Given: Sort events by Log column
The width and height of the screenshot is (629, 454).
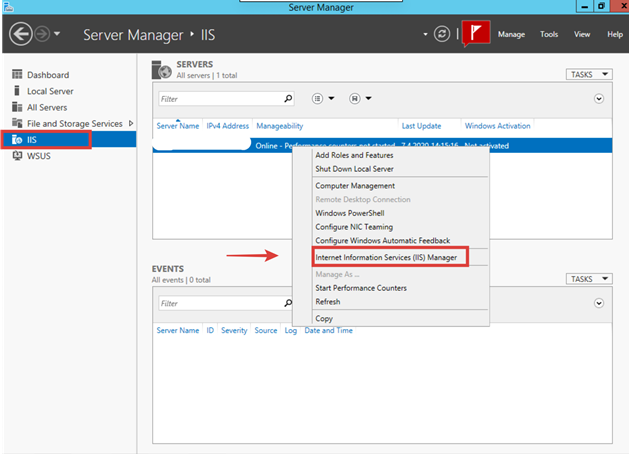Looking at the screenshot, I should pos(290,330).
